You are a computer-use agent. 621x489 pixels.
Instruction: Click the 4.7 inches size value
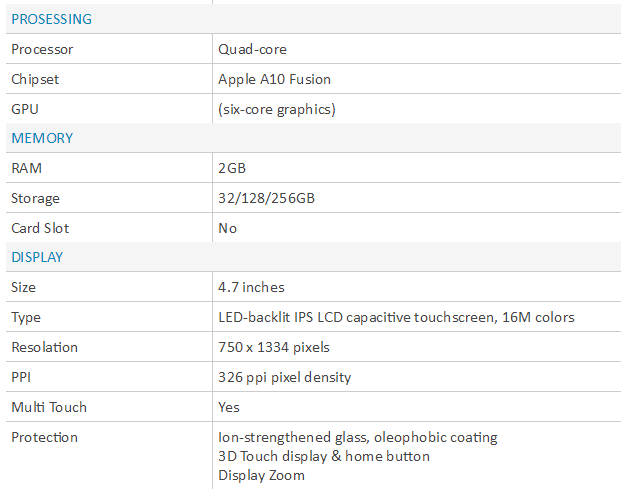coord(251,287)
